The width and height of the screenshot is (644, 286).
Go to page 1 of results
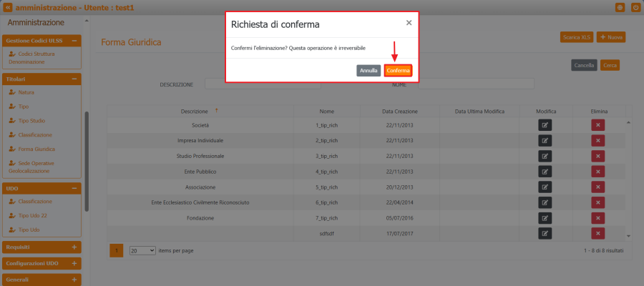(116, 250)
